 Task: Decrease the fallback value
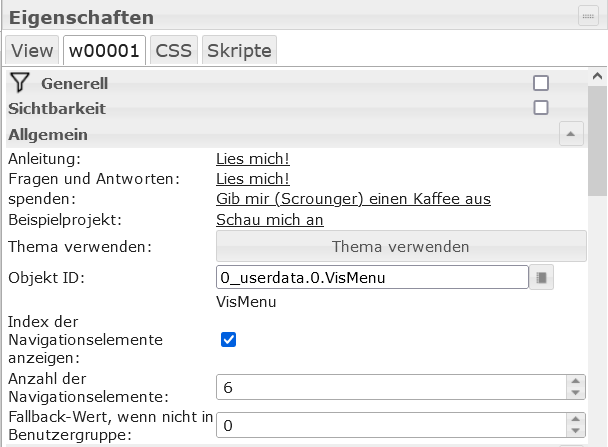click(x=574, y=432)
